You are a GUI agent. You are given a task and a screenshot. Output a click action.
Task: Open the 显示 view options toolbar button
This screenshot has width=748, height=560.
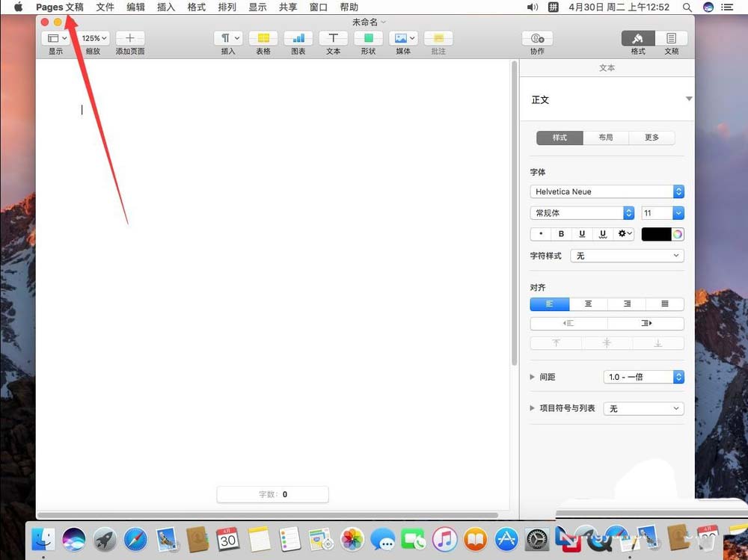56,38
